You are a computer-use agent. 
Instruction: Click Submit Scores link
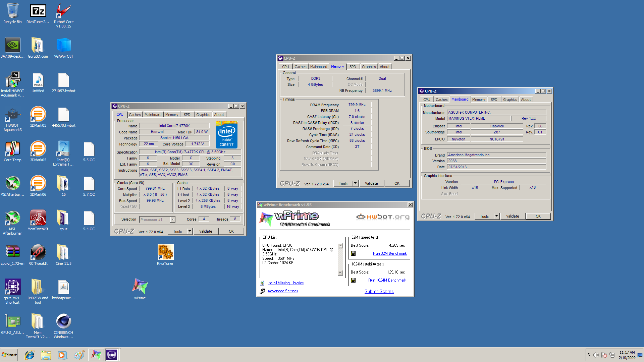pos(379,291)
